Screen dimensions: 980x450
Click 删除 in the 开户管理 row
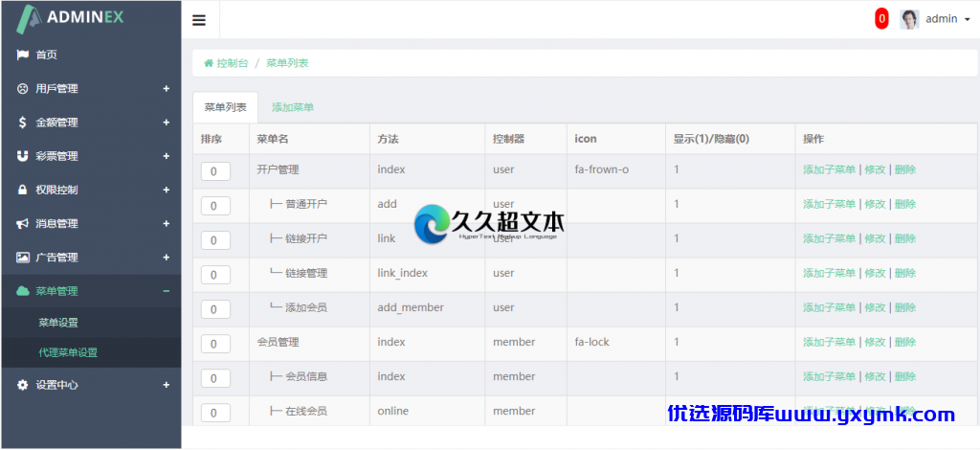(905, 170)
